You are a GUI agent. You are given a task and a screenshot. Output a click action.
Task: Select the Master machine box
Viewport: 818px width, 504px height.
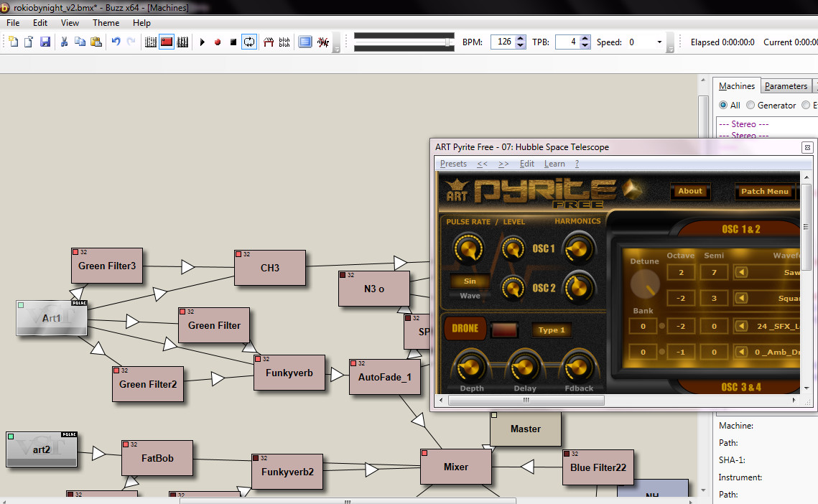point(525,429)
